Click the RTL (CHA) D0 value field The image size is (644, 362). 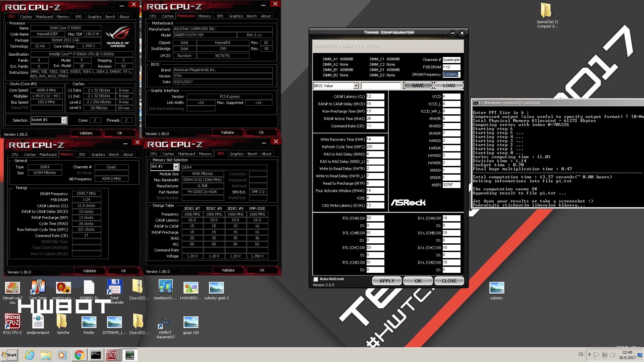point(375,218)
